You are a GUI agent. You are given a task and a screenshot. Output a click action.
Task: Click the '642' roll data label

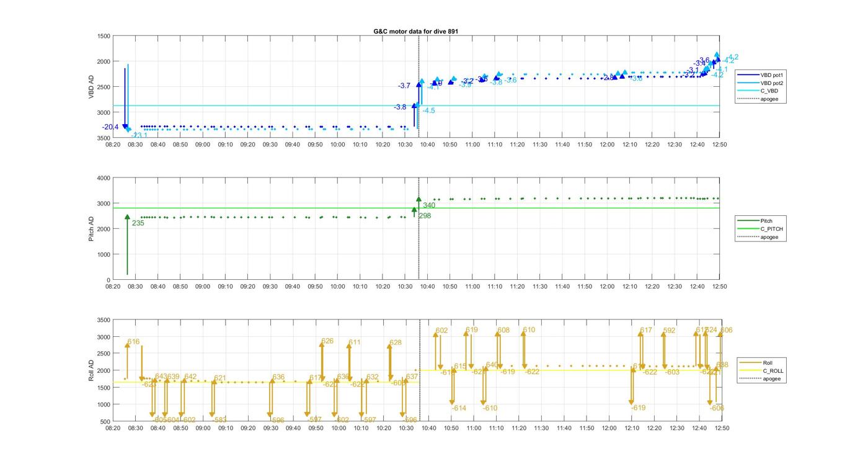coord(190,377)
